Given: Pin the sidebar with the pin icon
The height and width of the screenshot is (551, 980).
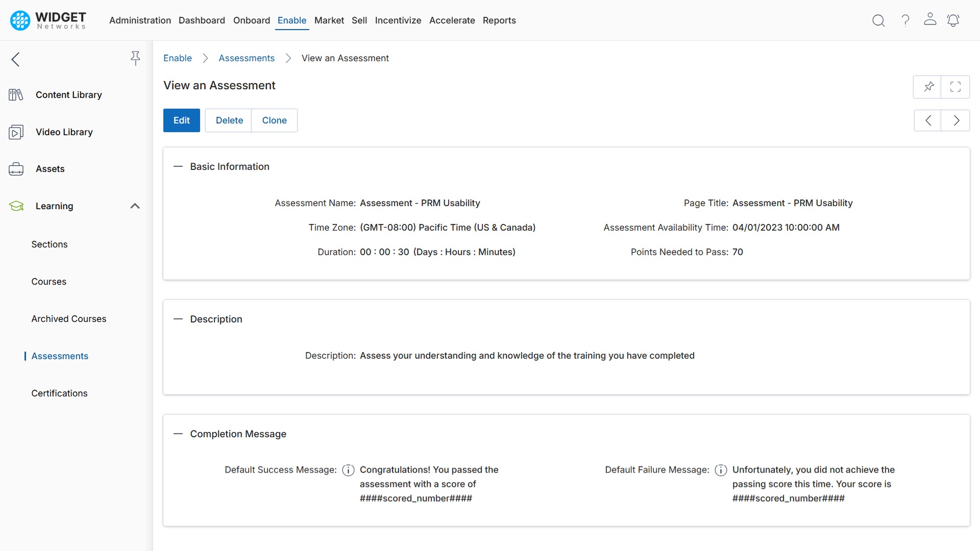Looking at the screenshot, I should point(135,59).
